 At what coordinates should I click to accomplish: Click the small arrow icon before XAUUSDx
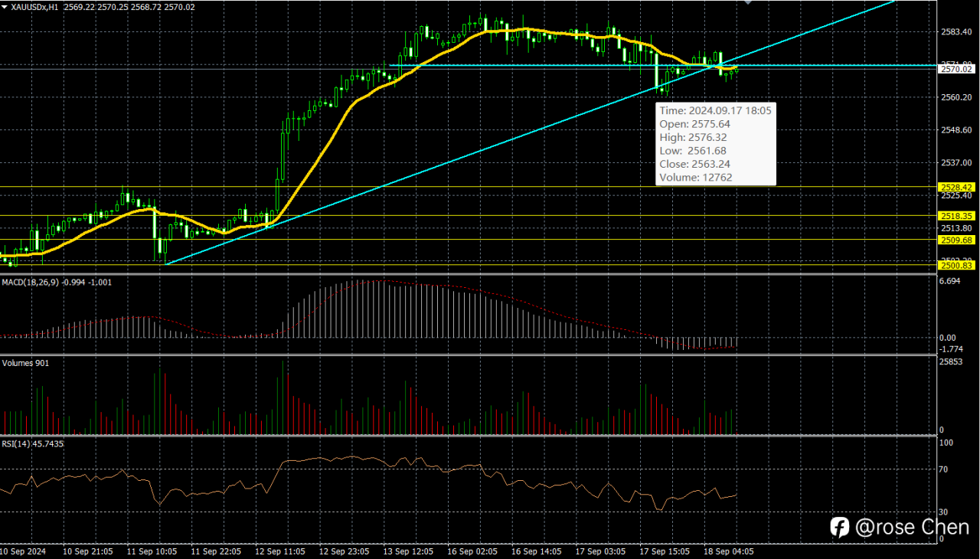5,6
